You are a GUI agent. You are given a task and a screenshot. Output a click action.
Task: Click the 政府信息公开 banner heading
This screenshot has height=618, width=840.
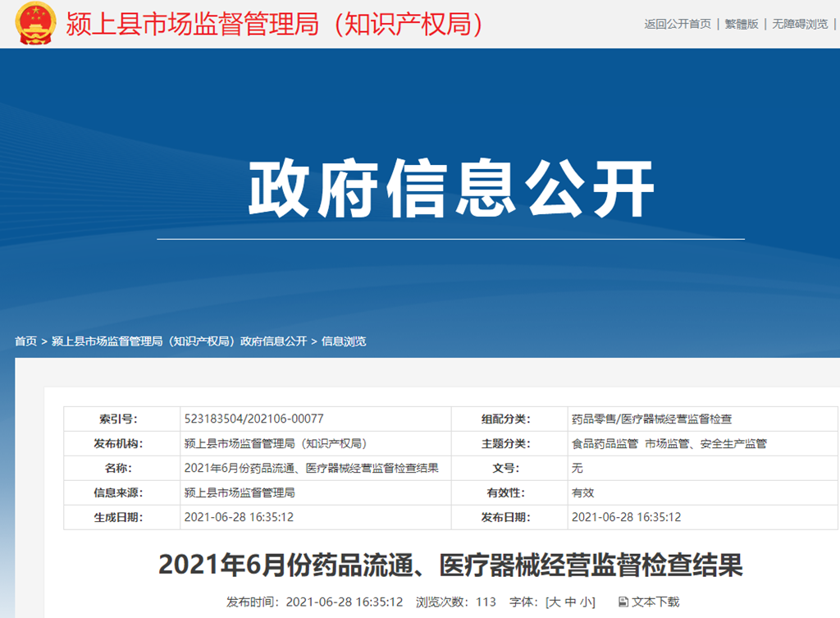click(x=451, y=189)
